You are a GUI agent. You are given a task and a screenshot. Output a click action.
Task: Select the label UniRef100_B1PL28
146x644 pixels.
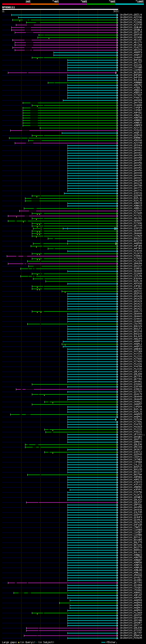point(131,281)
